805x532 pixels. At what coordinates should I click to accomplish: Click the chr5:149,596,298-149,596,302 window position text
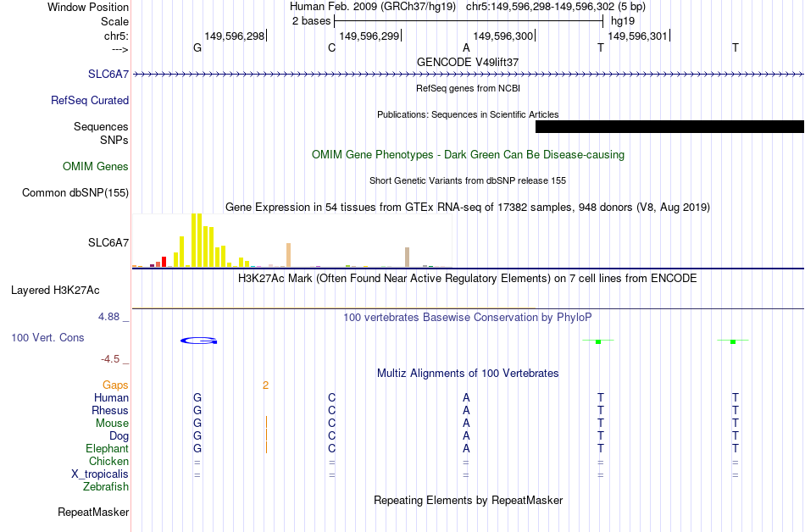(x=556, y=7)
